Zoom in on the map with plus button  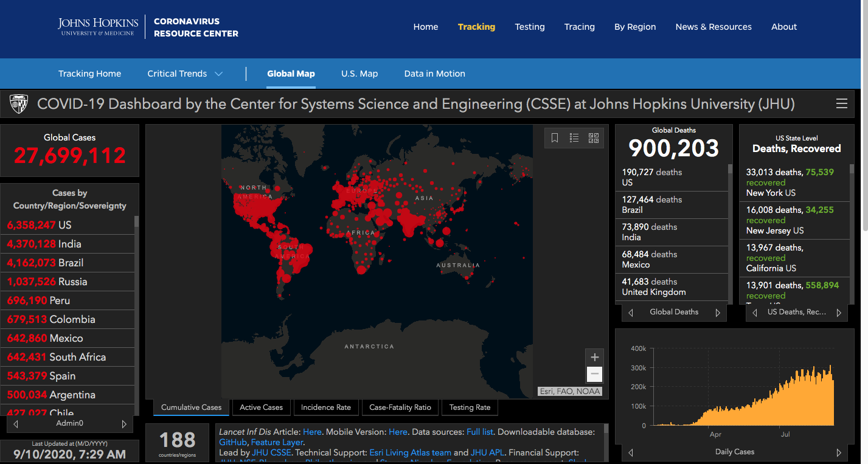coord(595,358)
